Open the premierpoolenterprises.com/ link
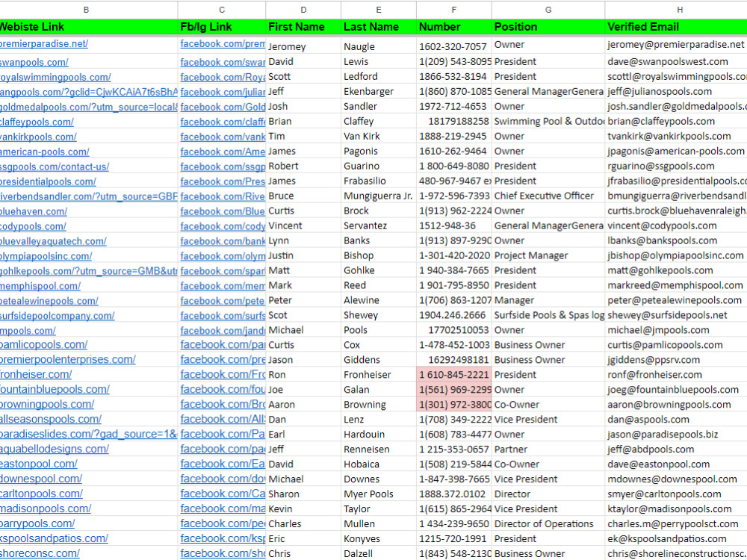The width and height of the screenshot is (747, 560). [68, 359]
